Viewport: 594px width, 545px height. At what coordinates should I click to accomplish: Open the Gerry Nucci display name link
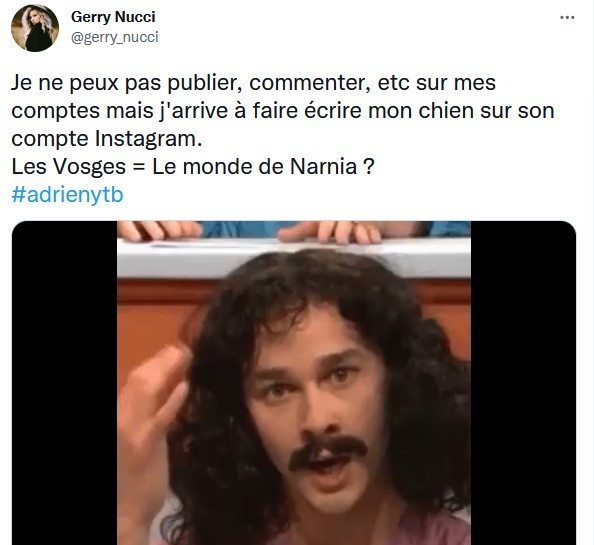coord(113,17)
